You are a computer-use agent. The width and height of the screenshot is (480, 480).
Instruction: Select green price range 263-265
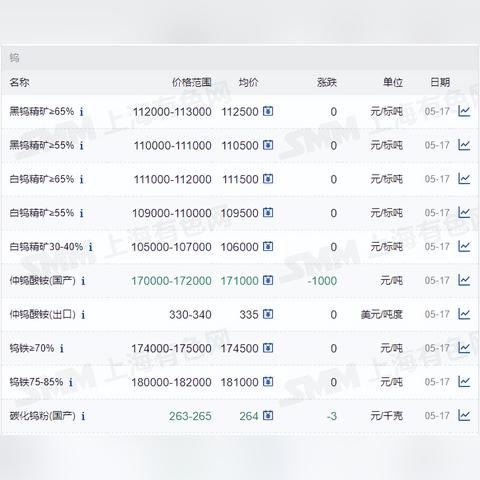(190, 416)
